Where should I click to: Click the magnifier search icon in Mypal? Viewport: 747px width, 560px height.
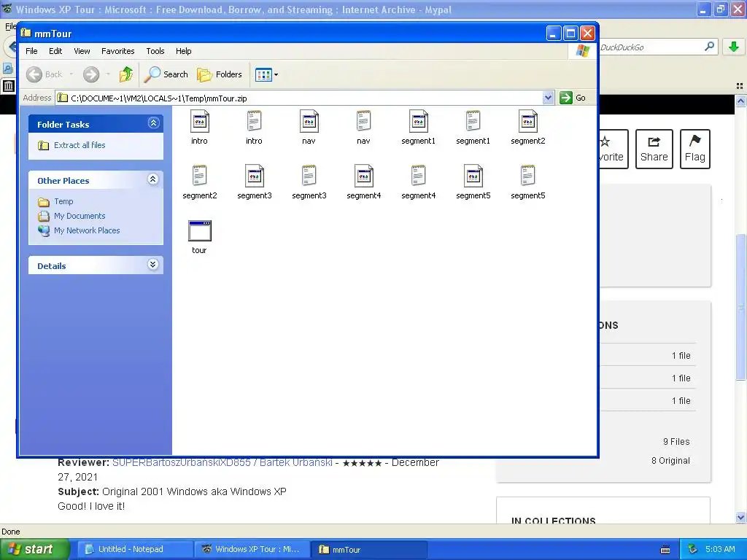coord(709,47)
